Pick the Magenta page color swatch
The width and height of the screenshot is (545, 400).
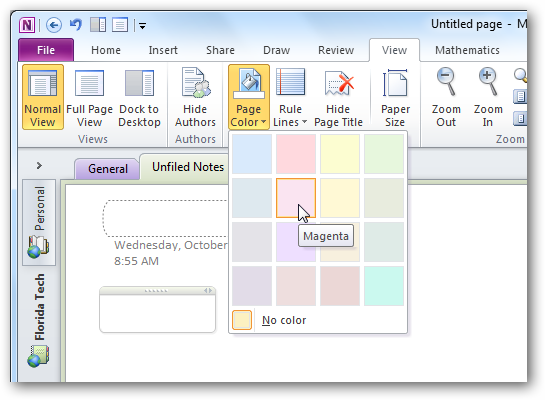[x=296, y=198]
